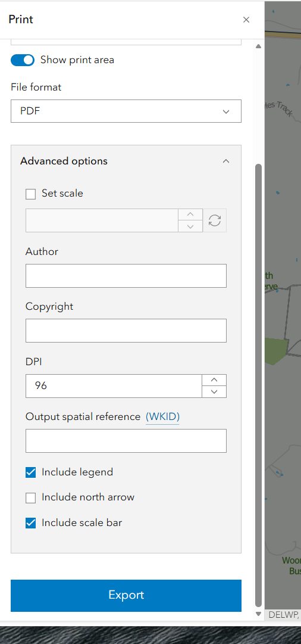Click the scrollbar up arrow
The height and width of the screenshot is (644, 301).
point(258,46)
